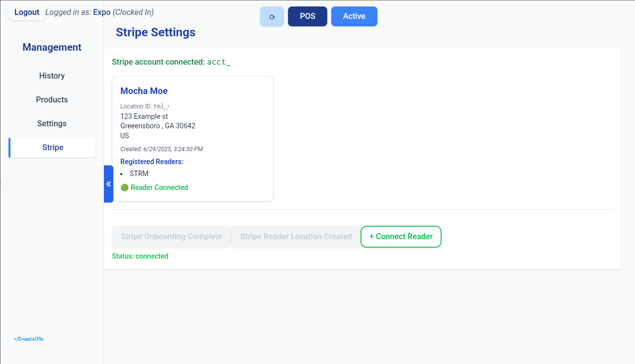The height and width of the screenshot is (364, 635).
Task: Click the Stripe Settings heading
Action: 156,32
